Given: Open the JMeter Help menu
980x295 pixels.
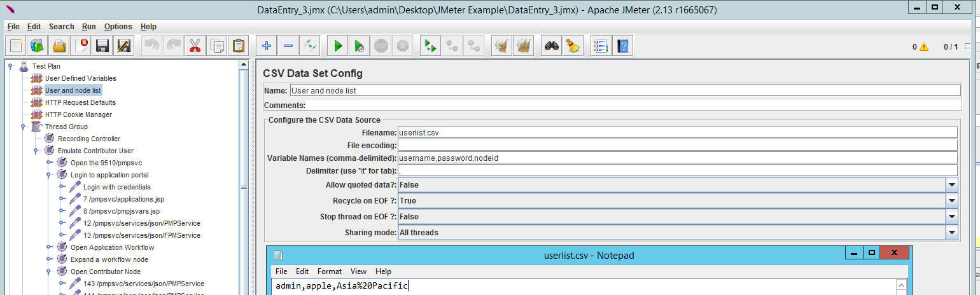Looking at the screenshot, I should [x=148, y=27].
